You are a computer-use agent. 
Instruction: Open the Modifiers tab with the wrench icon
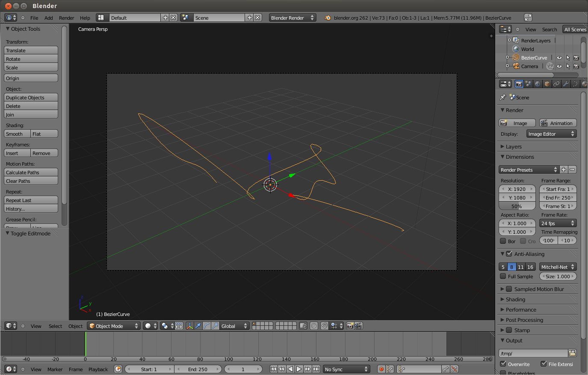click(x=566, y=83)
